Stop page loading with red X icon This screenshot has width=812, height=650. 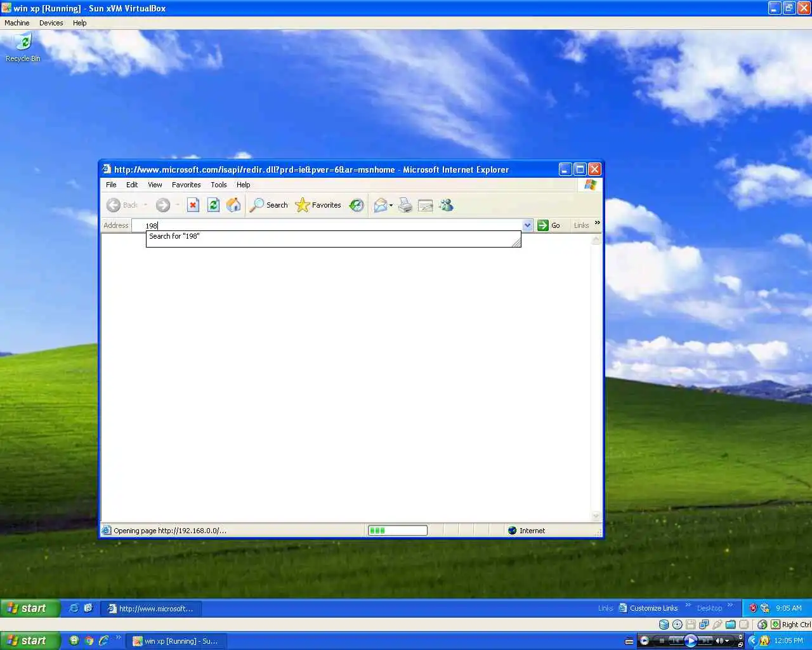193,205
